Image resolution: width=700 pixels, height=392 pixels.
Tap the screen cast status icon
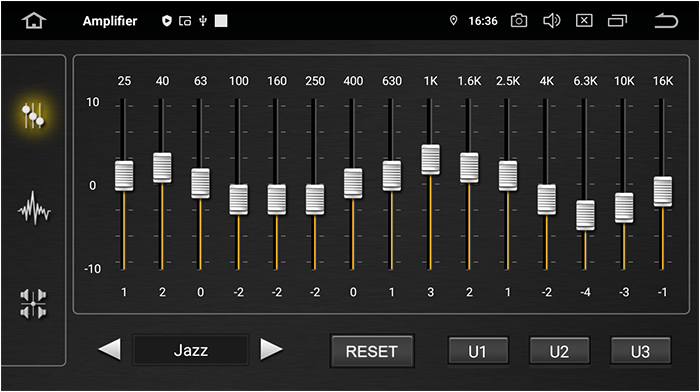pyautogui.click(x=185, y=21)
